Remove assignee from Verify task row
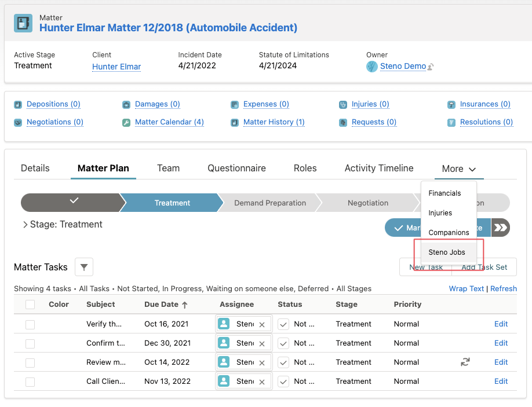The image size is (532, 407). [262, 325]
